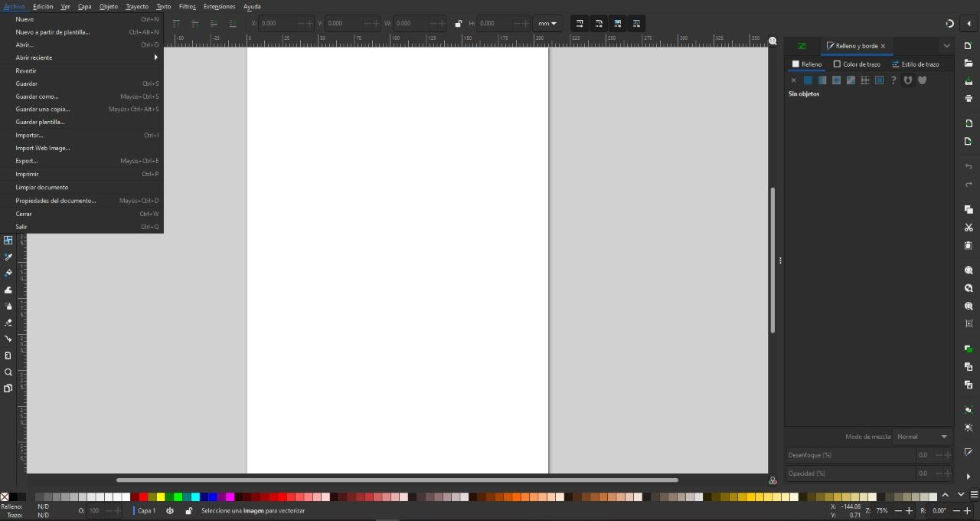The width and height of the screenshot is (980, 521).
Task: Expand palette scroll-up chevron
Action: tap(945, 495)
